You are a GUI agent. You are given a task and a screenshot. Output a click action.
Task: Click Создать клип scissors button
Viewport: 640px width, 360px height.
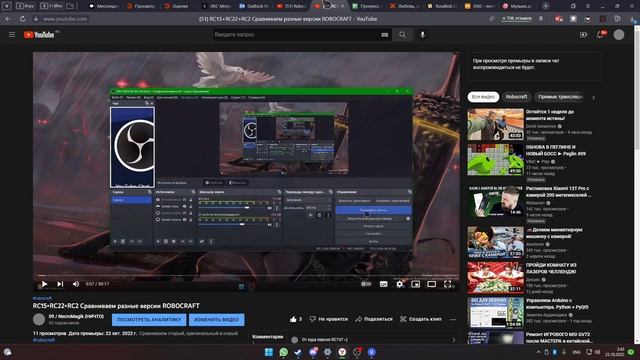(x=421, y=319)
